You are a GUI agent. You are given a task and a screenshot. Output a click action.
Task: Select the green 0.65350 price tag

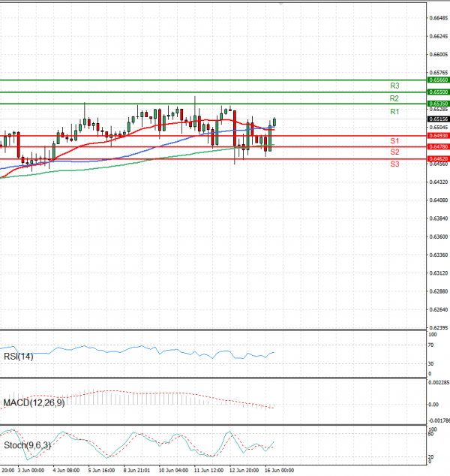(439, 104)
